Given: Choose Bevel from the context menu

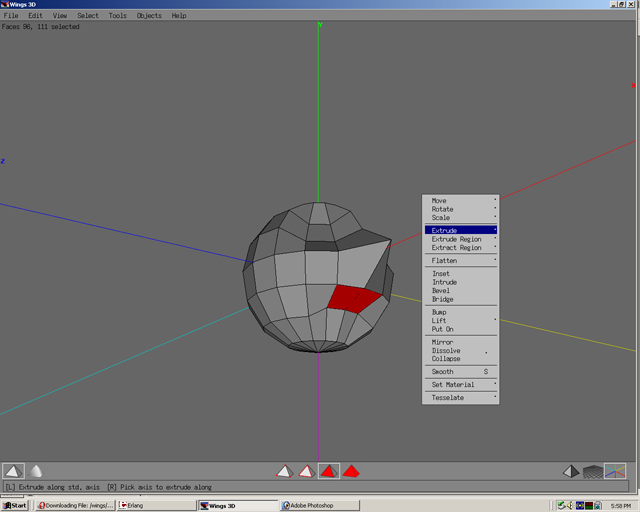Looking at the screenshot, I should pyautogui.click(x=460, y=291).
